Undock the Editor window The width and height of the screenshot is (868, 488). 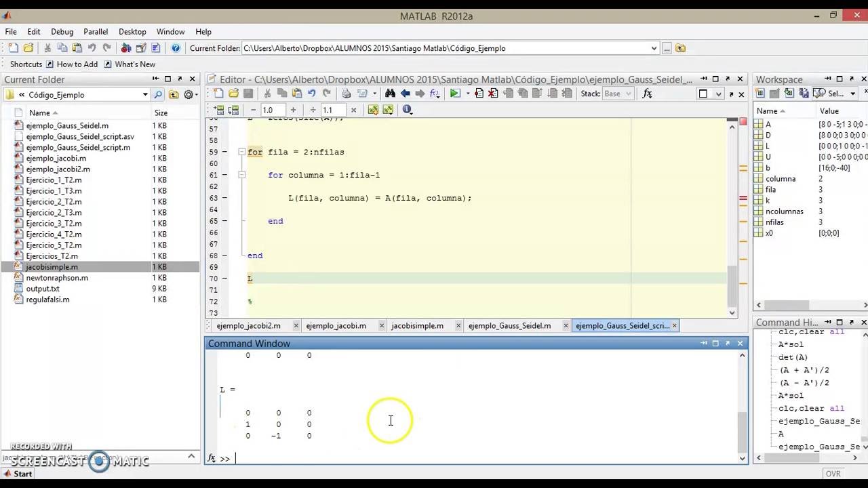(x=727, y=79)
